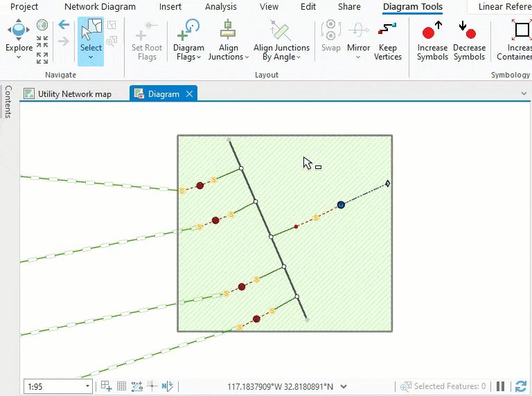Image resolution: width=532 pixels, height=396 pixels.
Task: Open the Diagram Flags dropdown
Action: point(199,57)
